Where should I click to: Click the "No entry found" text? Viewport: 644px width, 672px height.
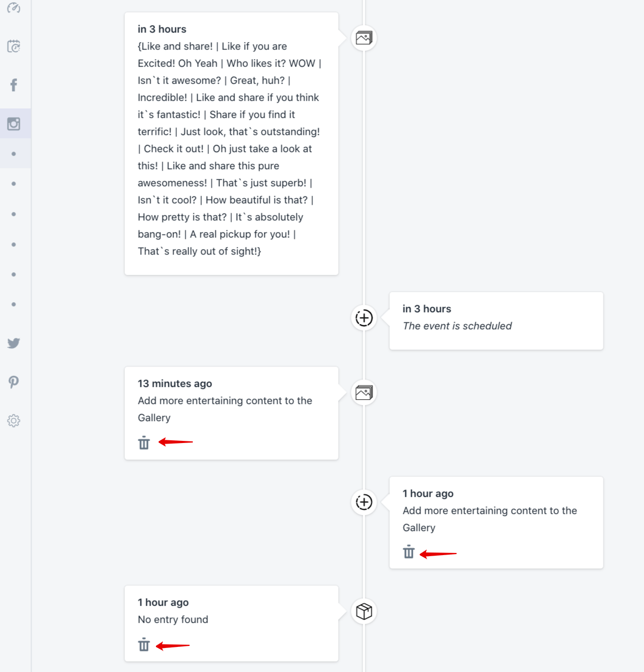tap(173, 620)
